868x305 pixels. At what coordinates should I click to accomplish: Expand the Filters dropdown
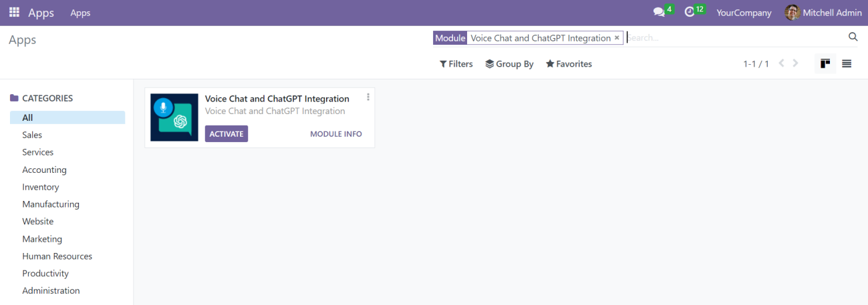[456, 64]
